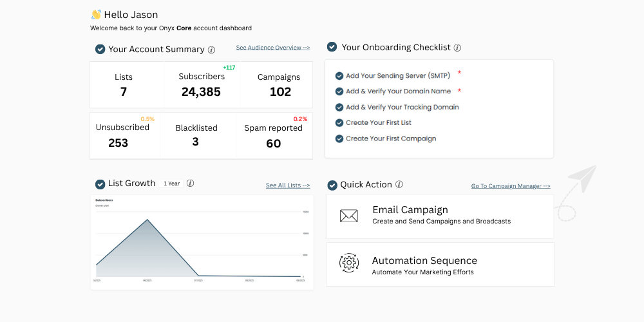The width and height of the screenshot is (644, 322).
Task: Open the 1 Year range selector
Action: (x=171, y=184)
